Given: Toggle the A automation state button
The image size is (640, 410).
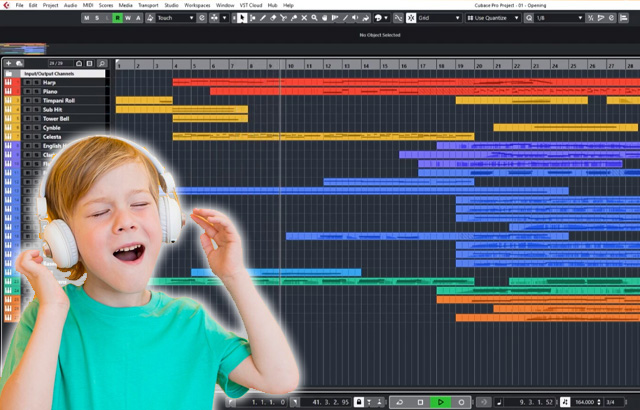Looking at the screenshot, I should click(x=138, y=18).
